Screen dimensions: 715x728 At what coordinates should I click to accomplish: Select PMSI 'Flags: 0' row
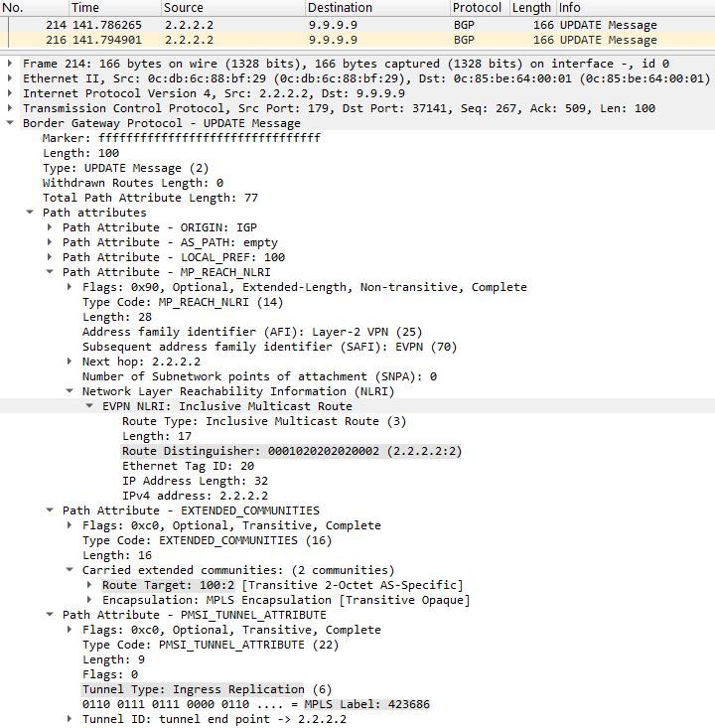pyautogui.click(x=110, y=674)
